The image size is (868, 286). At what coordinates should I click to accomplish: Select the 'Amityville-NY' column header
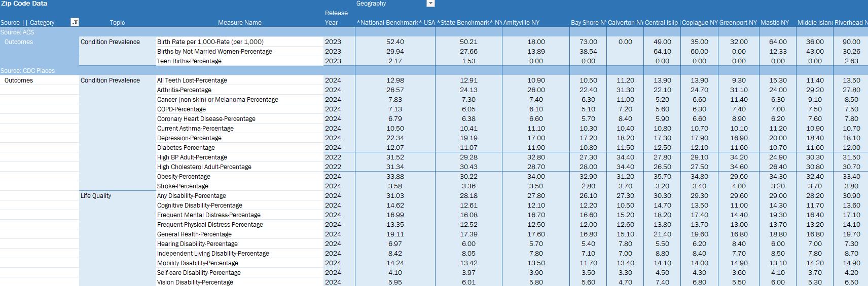pos(521,23)
